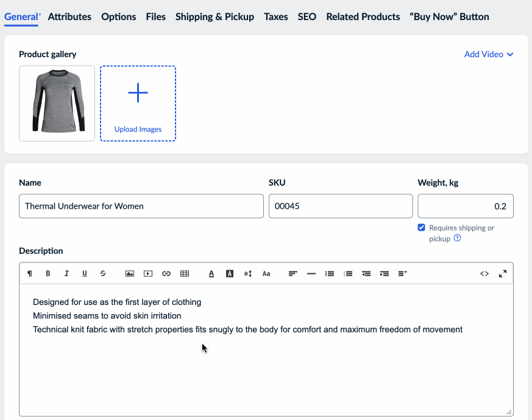Screen dimensions: 532x420
Task: Uncheck Requires shipping or pickup
Action: pos(421,228)
